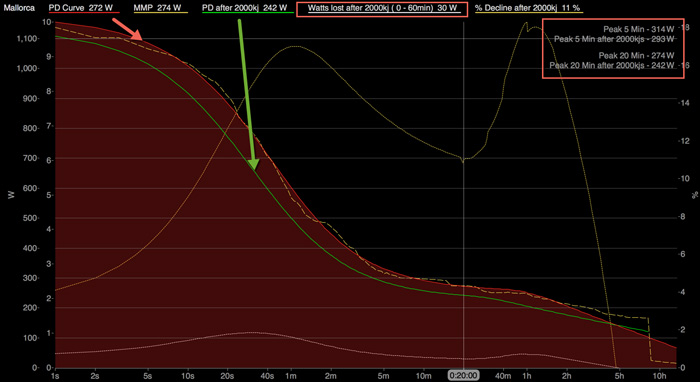Click the PD Curve 272 W legend
The width and height of the screenshot is (700, 382).
[83, 8]
